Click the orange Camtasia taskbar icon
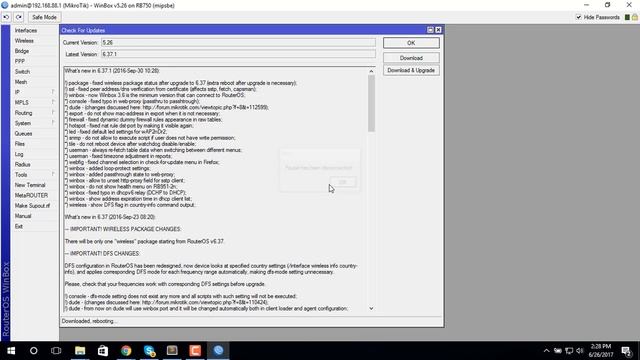 tap(195, 351)
